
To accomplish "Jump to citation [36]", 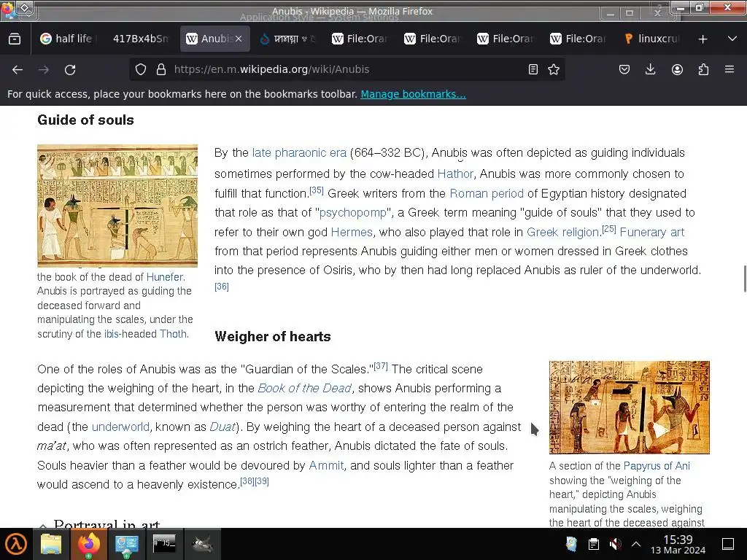I will pos(222,286).
